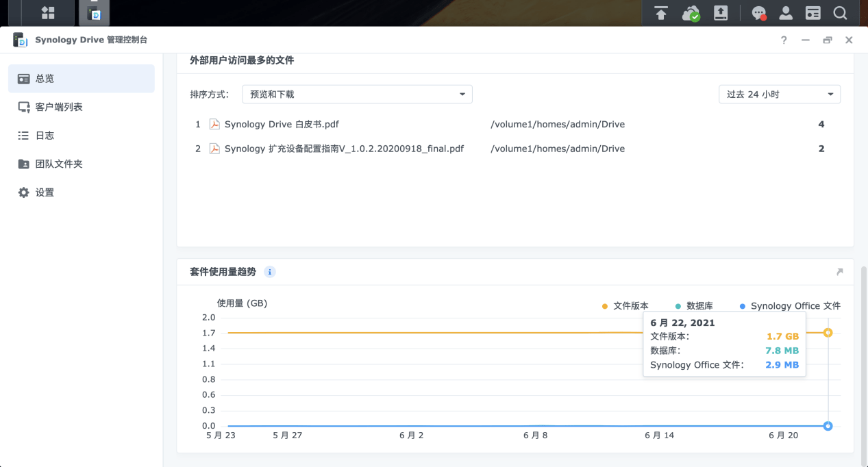This screenshot has width=868, height=467.
Task: Click the access count 4 value
Action: 821,125
